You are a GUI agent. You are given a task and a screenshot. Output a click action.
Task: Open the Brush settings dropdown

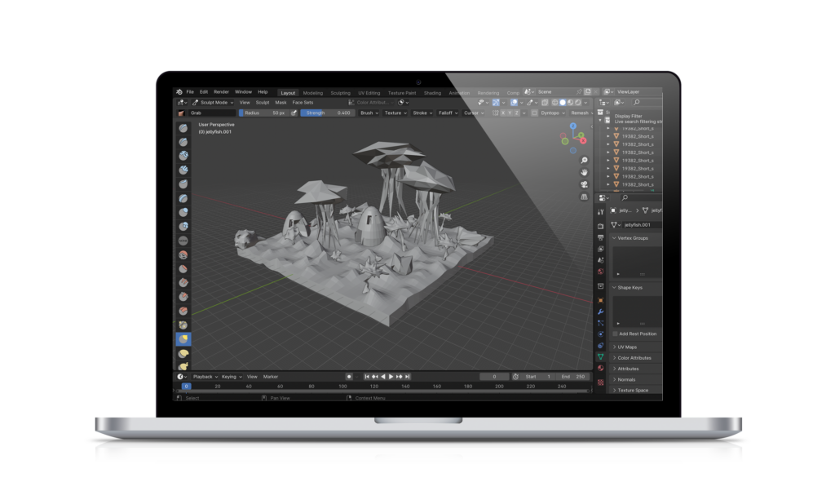[369, 113]
